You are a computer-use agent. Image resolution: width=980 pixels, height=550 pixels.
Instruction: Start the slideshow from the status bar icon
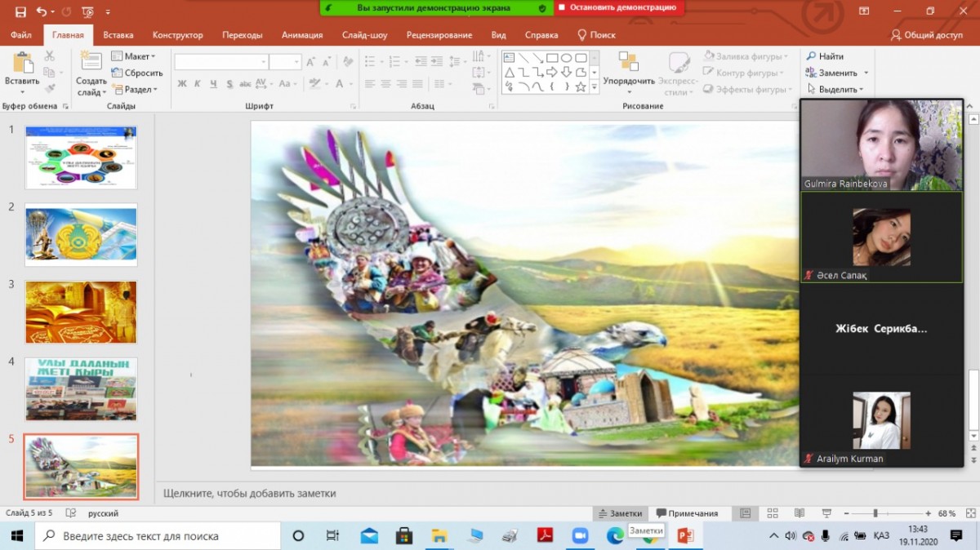coord(826,513)
